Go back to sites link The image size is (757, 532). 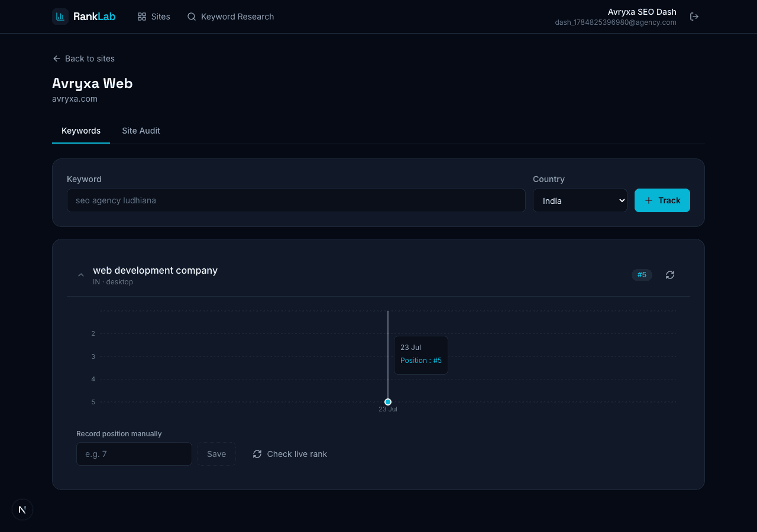pyautogui.click(x=83, y=59)
